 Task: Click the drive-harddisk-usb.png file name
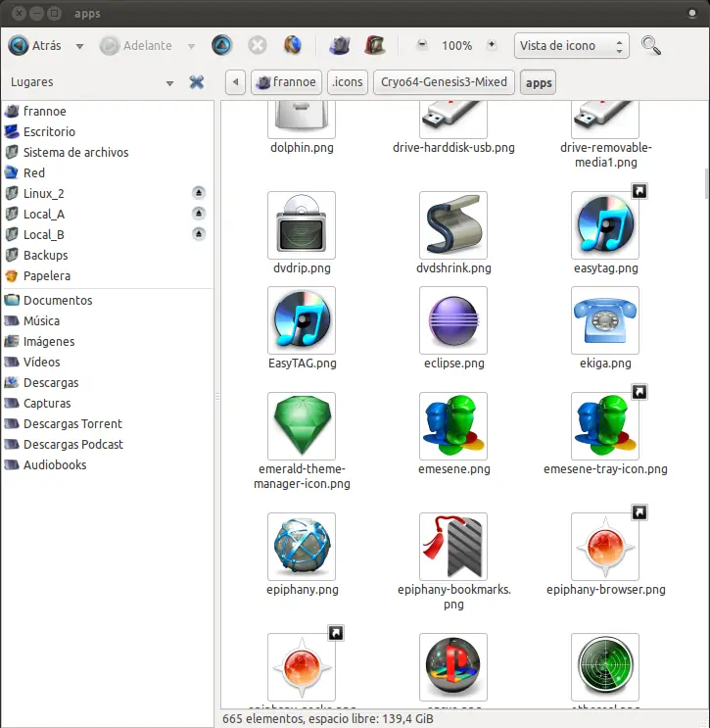[453, 148]
